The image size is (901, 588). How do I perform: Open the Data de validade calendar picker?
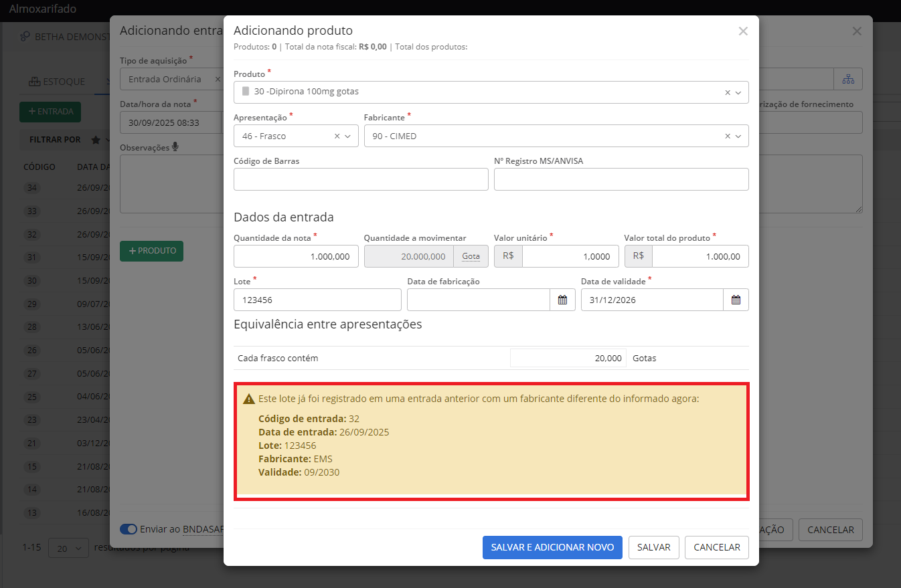coord(736,300)
